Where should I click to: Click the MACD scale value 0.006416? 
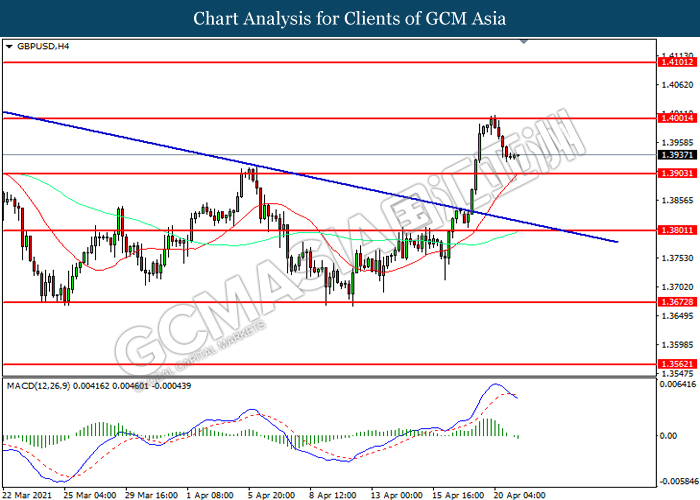point(678,384)
